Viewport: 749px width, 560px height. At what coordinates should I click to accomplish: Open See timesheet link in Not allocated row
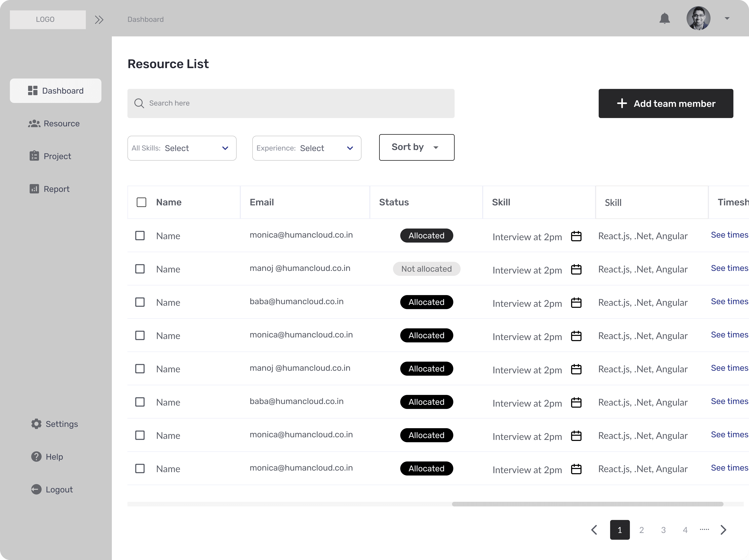click(730, 268)
